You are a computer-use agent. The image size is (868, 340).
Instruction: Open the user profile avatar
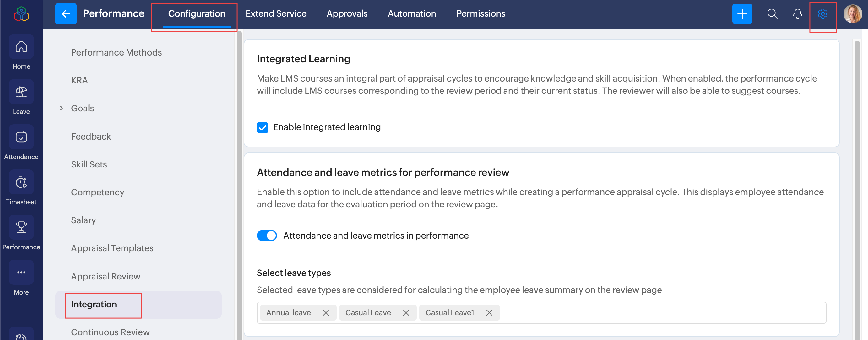click(x=853, y=14)
